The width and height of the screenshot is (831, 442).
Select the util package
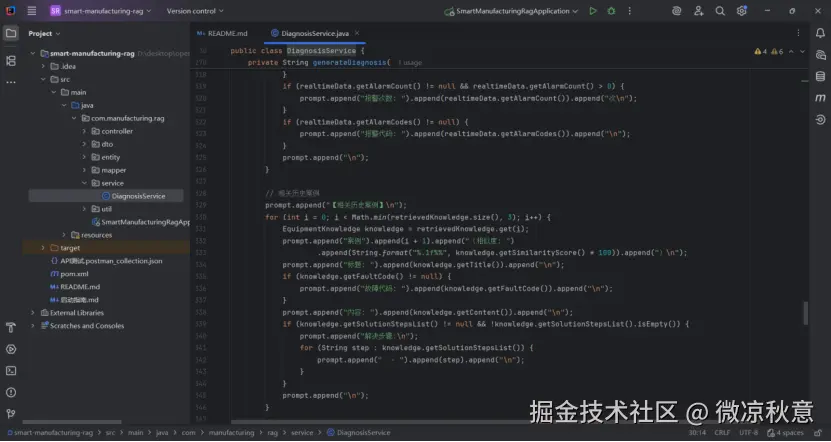pos(101,209)
